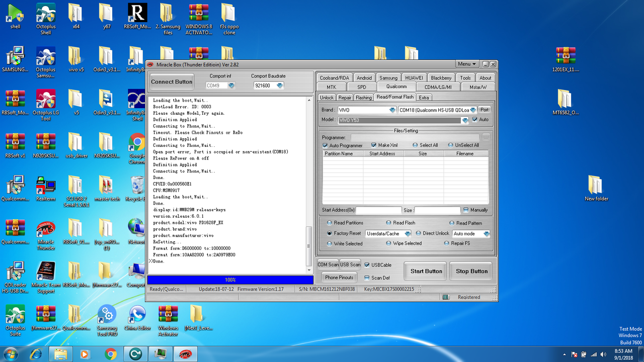Open the Windows Activator archive icon
The height and width of the screenshot is (362, 644).
(168, 321)
